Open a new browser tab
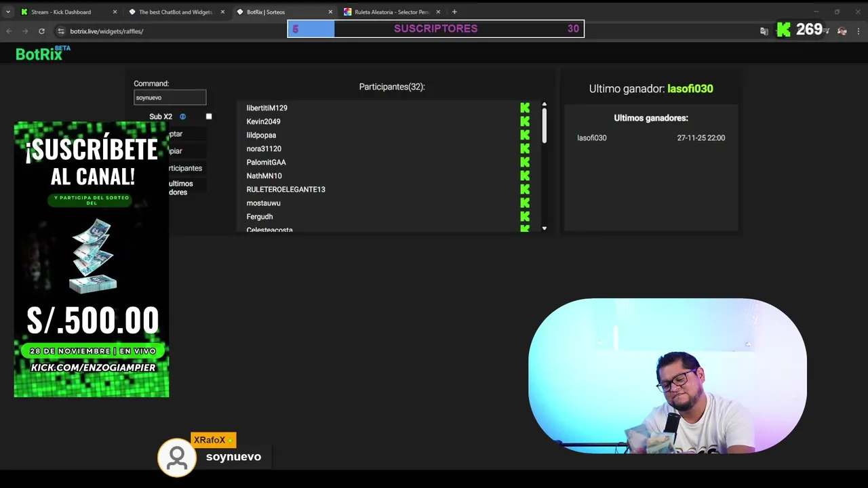868x488 pixels. coord(454,12)
